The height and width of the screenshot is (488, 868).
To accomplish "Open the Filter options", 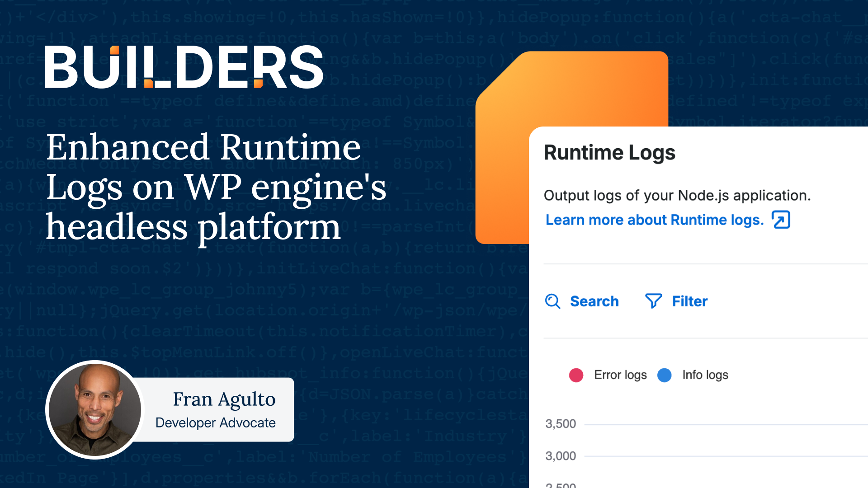I will [676, 301].
